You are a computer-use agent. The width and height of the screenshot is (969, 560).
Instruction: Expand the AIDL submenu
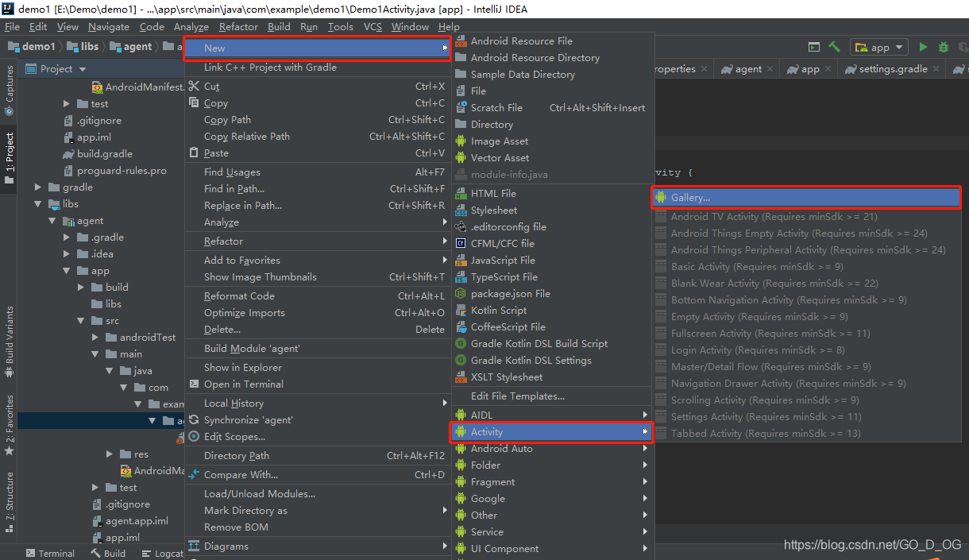point(552,415)
